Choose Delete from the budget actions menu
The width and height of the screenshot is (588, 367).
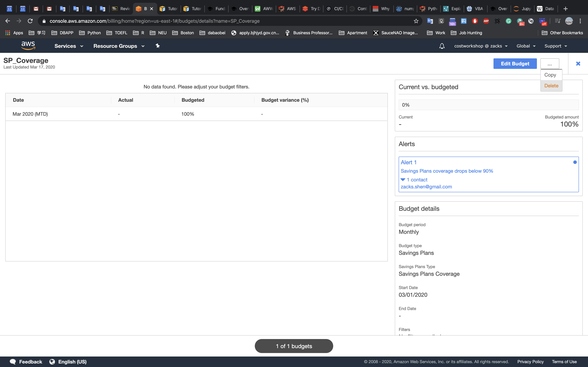tap(551, 86)
